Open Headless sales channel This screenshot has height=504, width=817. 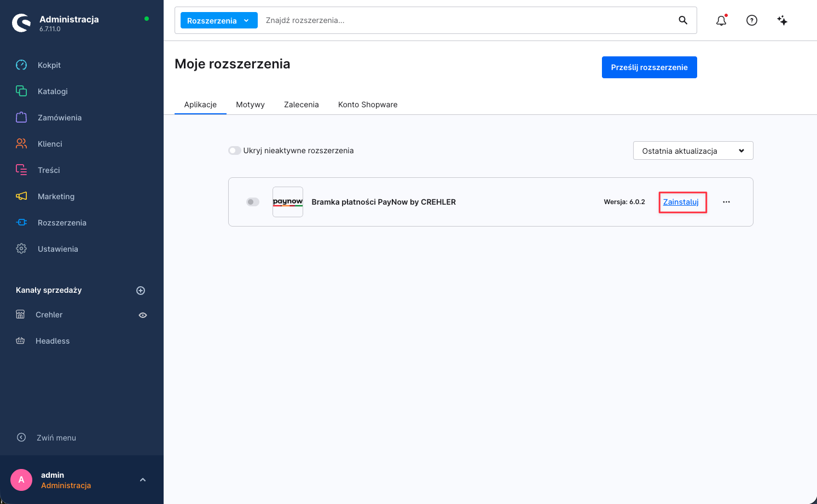pyautogui.click(x=53, y=341)
